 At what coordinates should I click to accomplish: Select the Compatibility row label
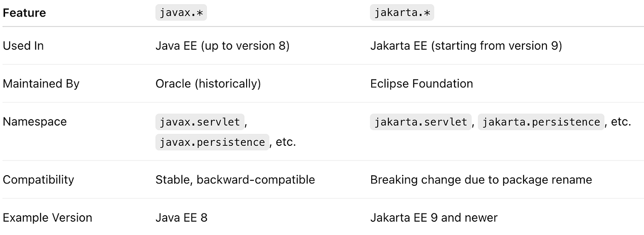pyautogui.click(x=38, y=180)
